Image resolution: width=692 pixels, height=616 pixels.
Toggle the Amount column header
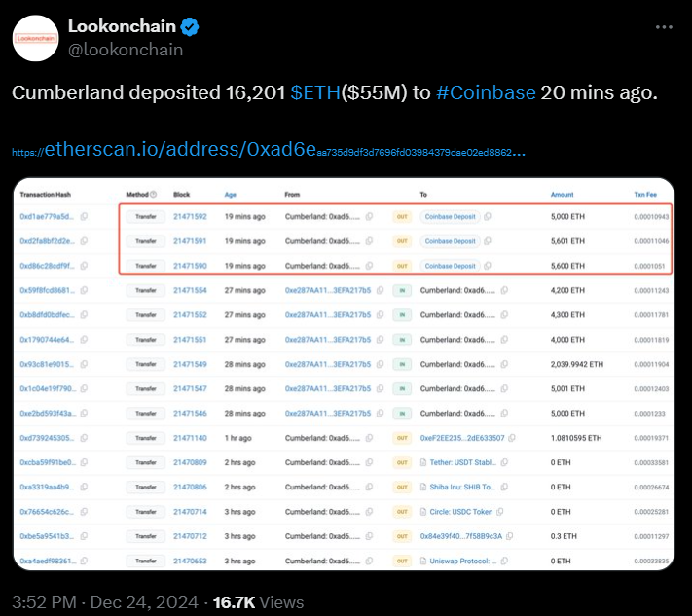[562, 195]
